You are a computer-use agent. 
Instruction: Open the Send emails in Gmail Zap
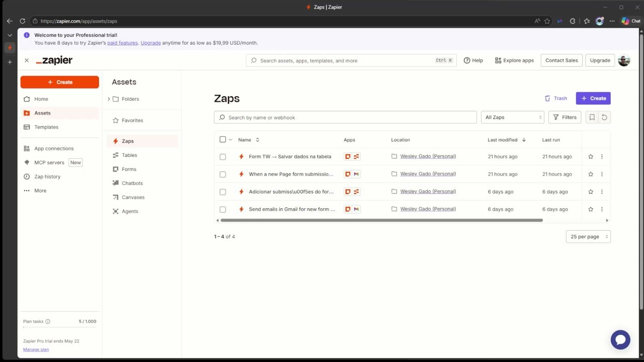292,210
